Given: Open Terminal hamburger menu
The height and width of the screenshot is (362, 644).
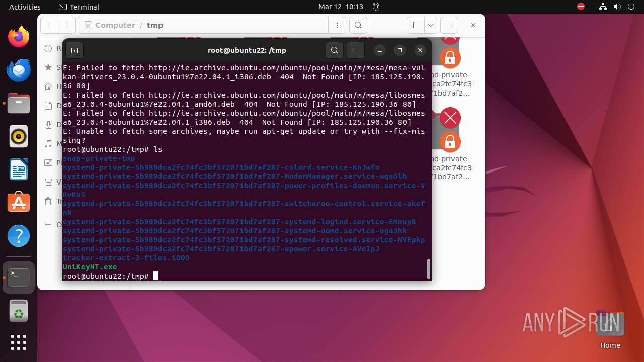Looking at the screenshot, I should coord(356,50).
